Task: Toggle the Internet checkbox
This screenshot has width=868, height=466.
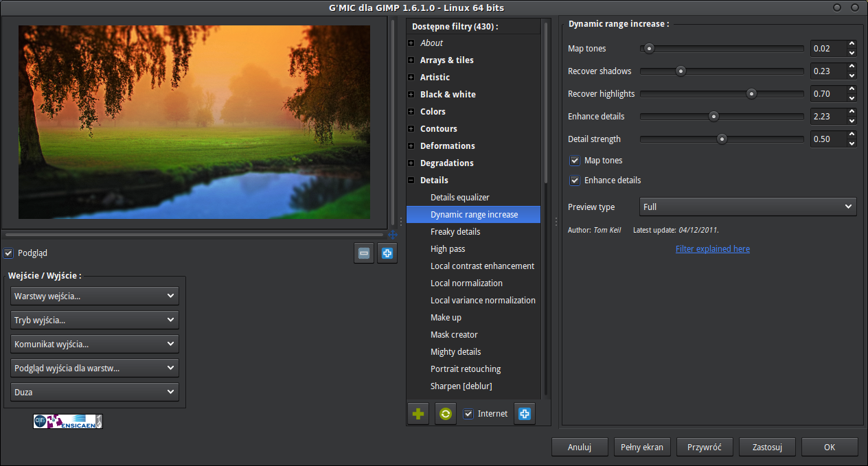Action: click(468, 413)
